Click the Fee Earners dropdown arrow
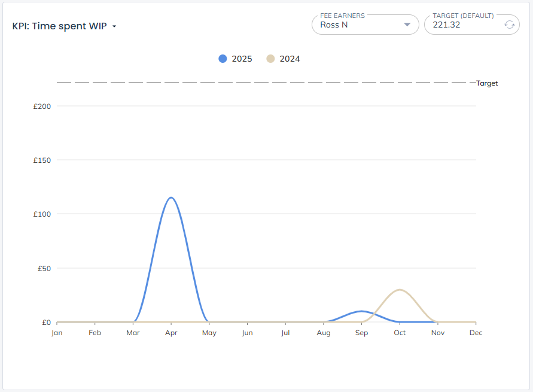Viewport: 533px width, 392px height. [x=407, y=25]
